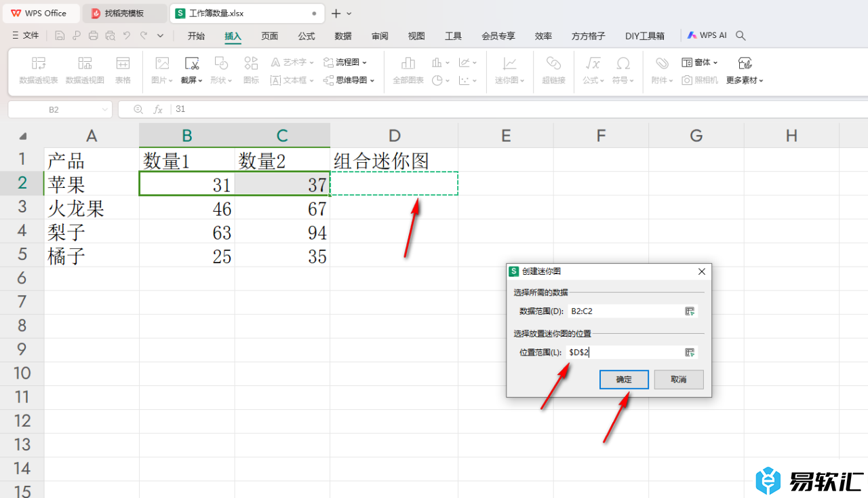Click 取消 in the sparkline dialog
The image size is (868, 498).
(x=679, y=379)
